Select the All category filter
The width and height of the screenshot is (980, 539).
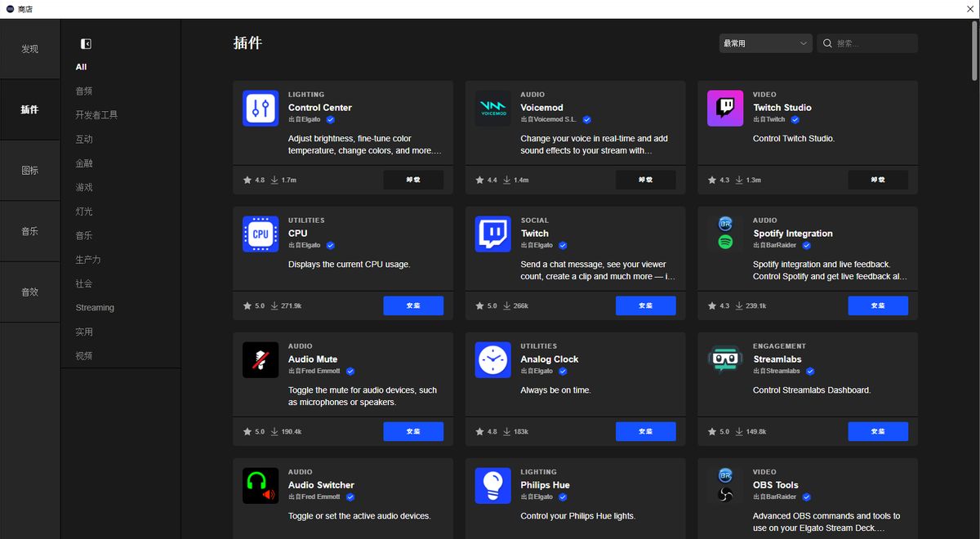[x=82, y=67]
